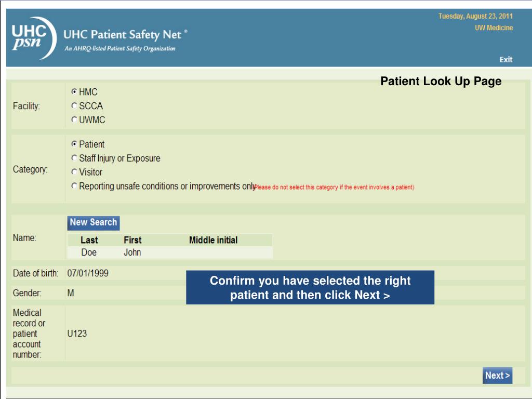Choose the SCCA facility option
532x399 pixels.
[74, 105]
